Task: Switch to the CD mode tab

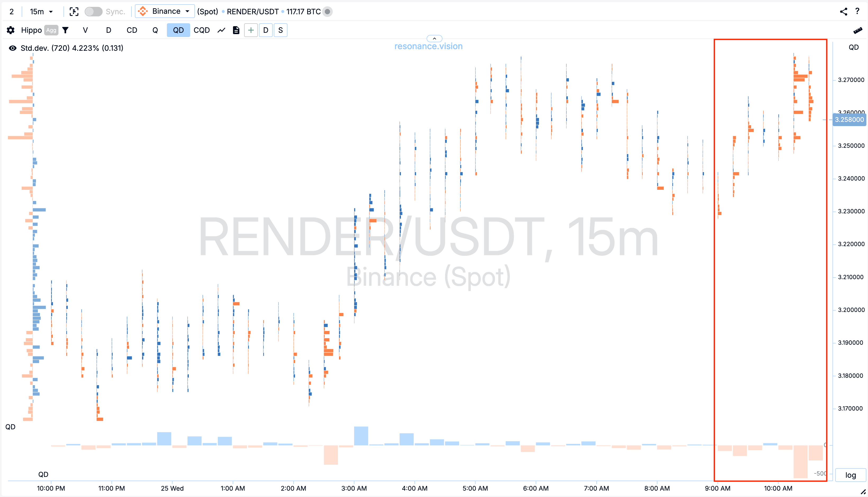Action: pos(132,30)
